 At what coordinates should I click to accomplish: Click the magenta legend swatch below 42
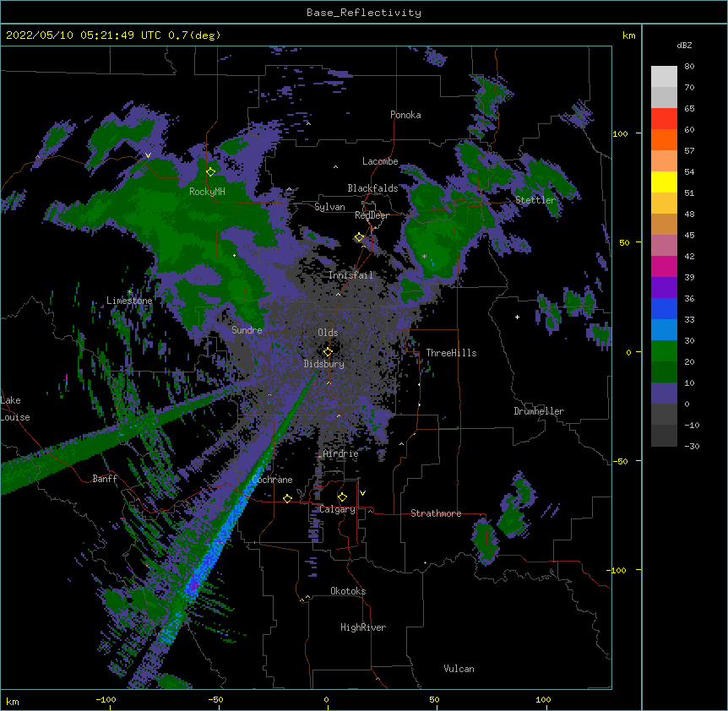coord(664,266)
